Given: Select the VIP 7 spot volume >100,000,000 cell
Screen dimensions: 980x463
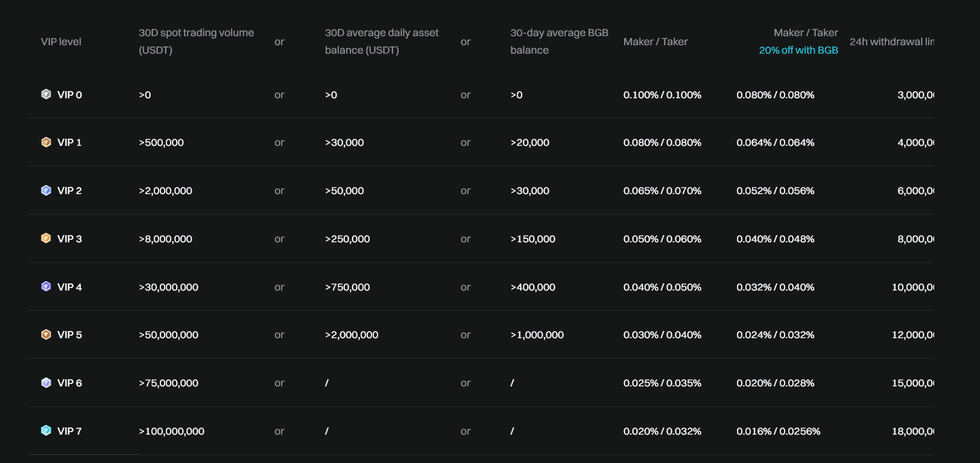Looking at the screenshot, I should (x=172, y=431).
